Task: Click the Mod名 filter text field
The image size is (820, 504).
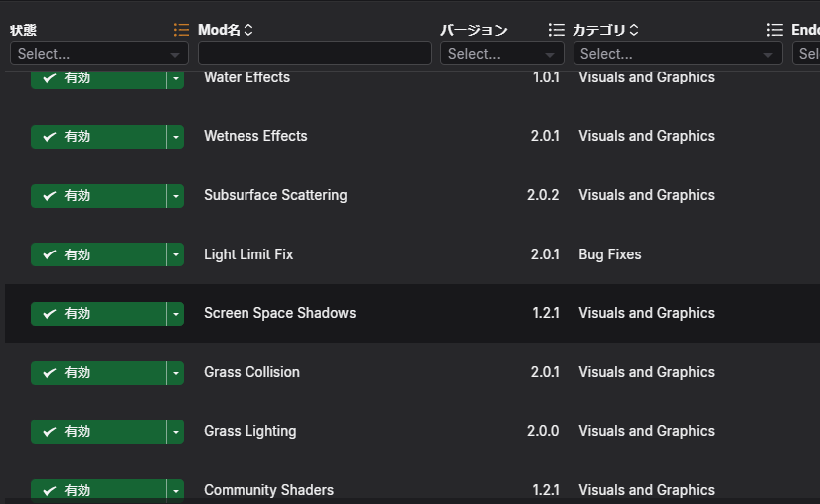Action: tap(315, 54)
